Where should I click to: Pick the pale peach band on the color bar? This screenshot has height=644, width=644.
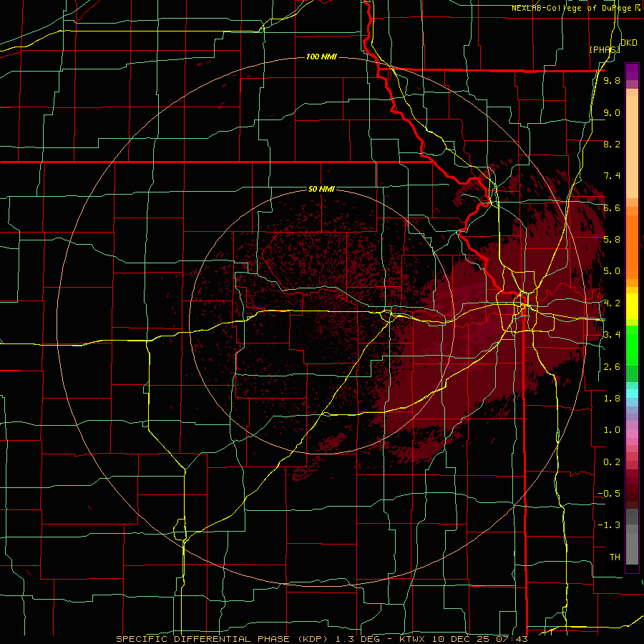pyautogui.click(x=632, y=147)
